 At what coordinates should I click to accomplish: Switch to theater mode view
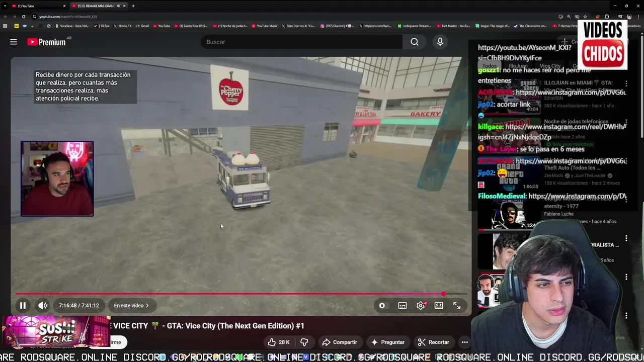(x=439, y=305)
